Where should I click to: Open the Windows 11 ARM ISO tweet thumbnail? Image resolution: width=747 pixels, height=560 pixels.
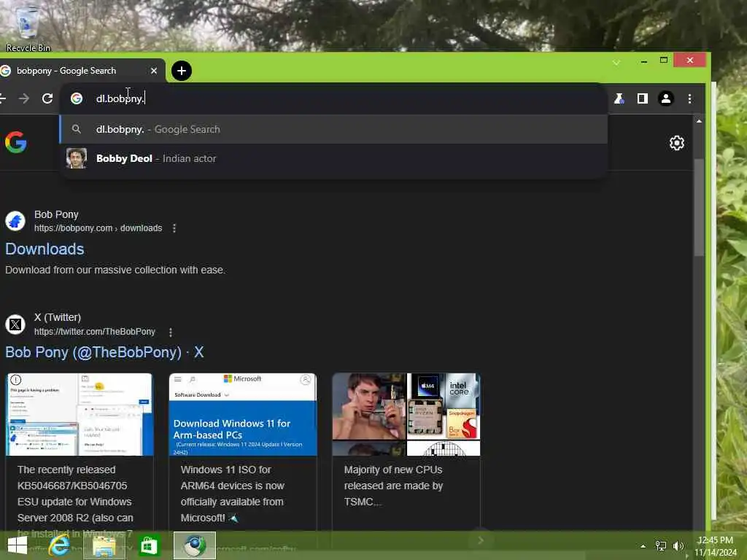243,414
